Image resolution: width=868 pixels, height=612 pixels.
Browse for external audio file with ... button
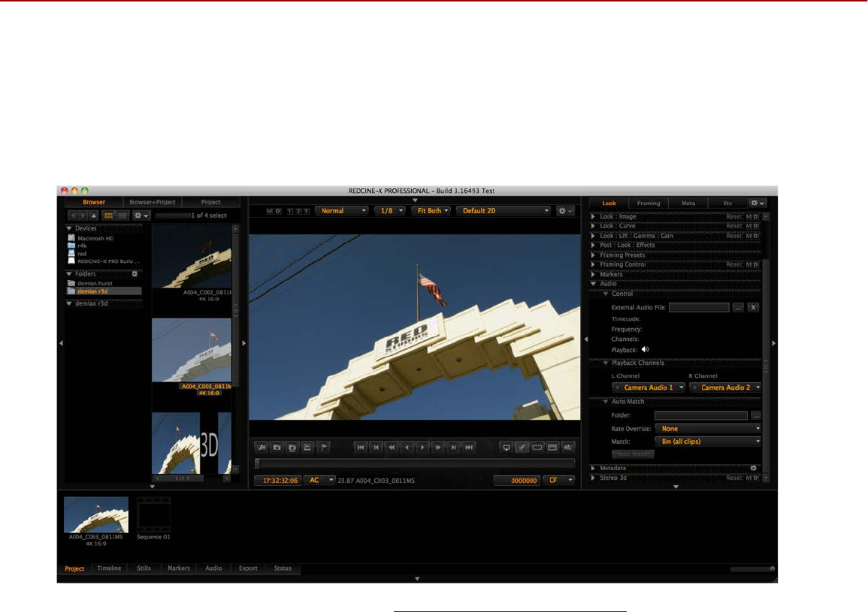[x=739, y=308]
